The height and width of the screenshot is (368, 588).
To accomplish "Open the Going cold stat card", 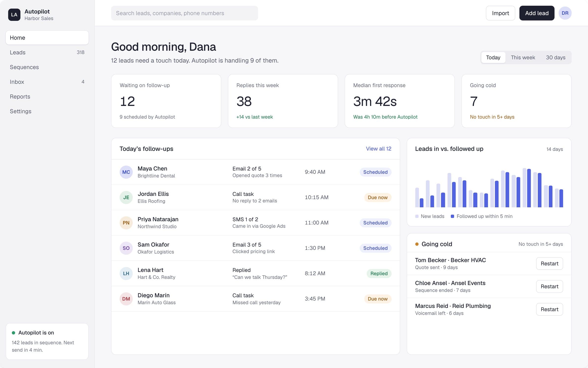I will point(516,101).
